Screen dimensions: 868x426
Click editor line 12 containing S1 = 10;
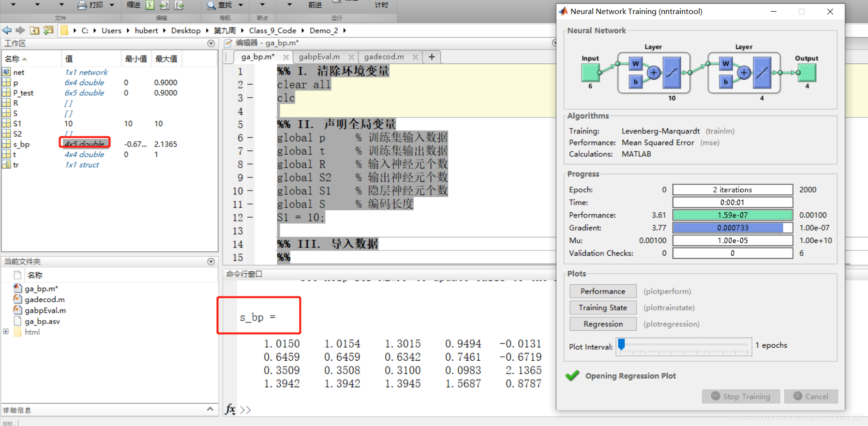(x=300, y=218)
